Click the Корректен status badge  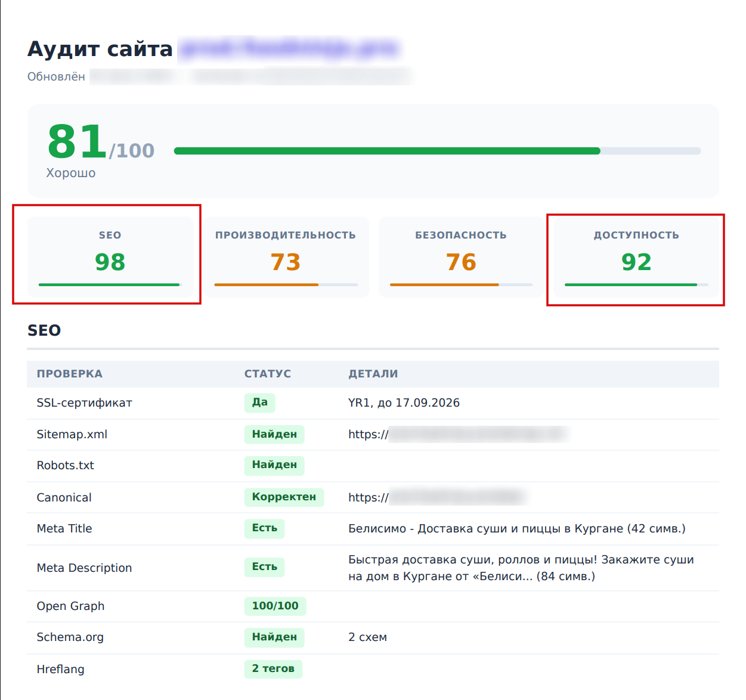tap(284, 497)
